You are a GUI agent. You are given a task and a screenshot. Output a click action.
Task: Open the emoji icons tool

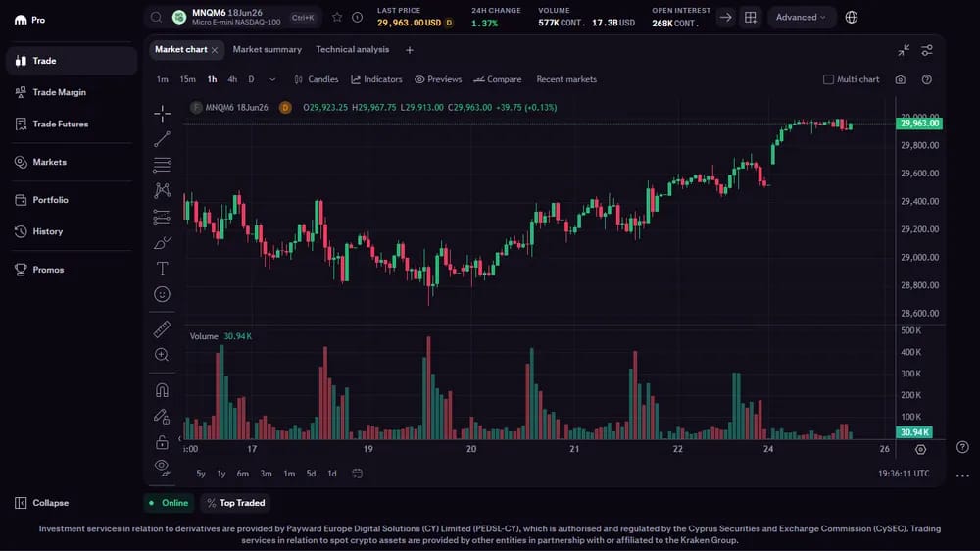(162, 294)
